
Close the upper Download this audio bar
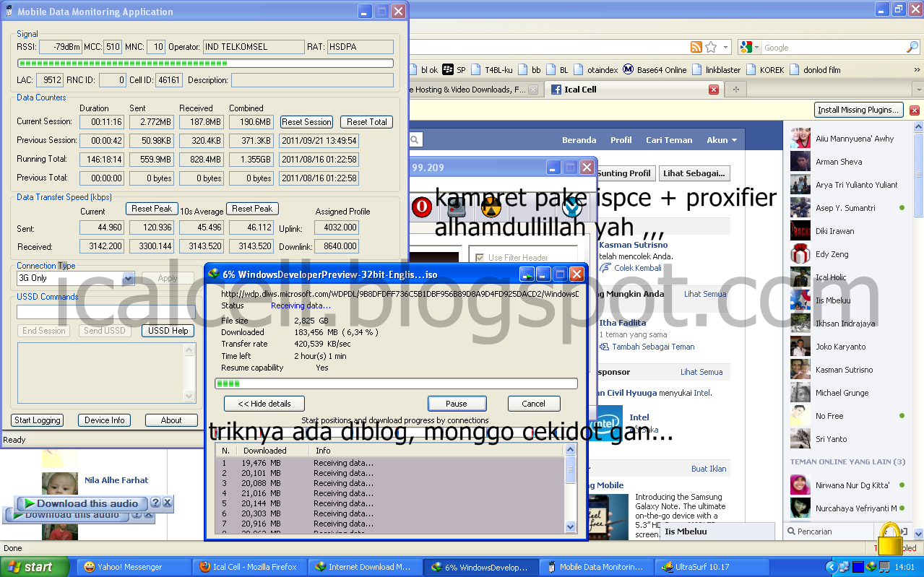click(167, 503)
